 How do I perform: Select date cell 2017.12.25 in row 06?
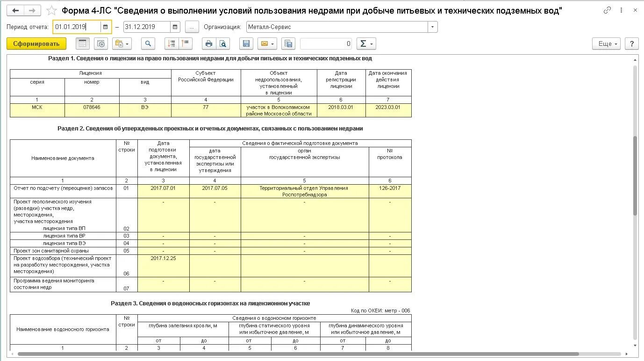pyautogui.click(x=164, y=266)
